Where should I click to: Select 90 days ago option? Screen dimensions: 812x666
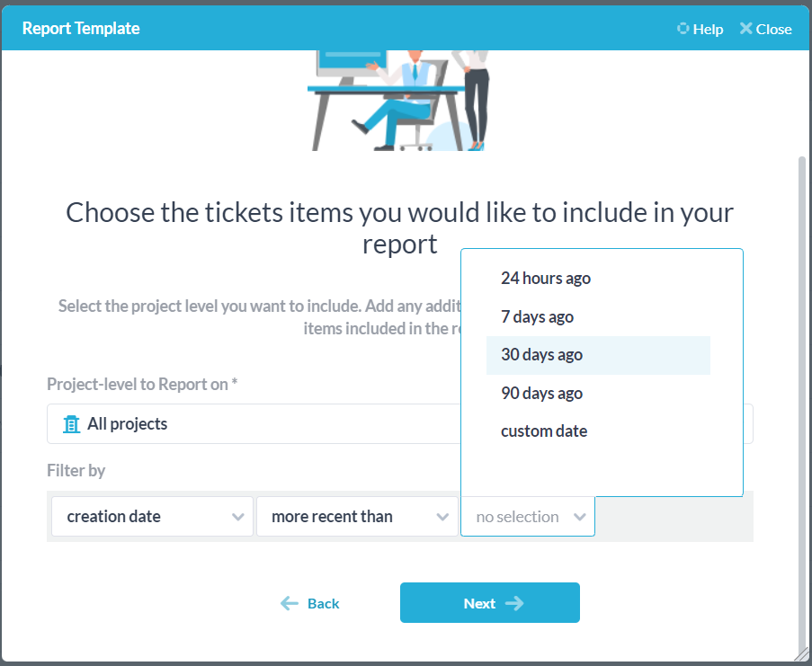point(541,394)
